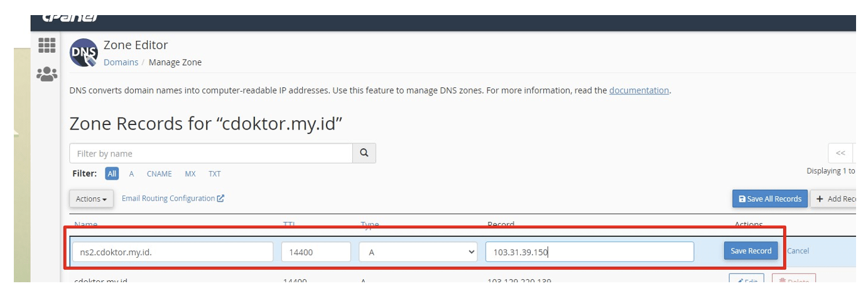Image resolution: width=868 pixels, height=308 pixels.
Task: Go to Domains breadcrumb link
Action: pyautogui.click(x=121, y=62)
